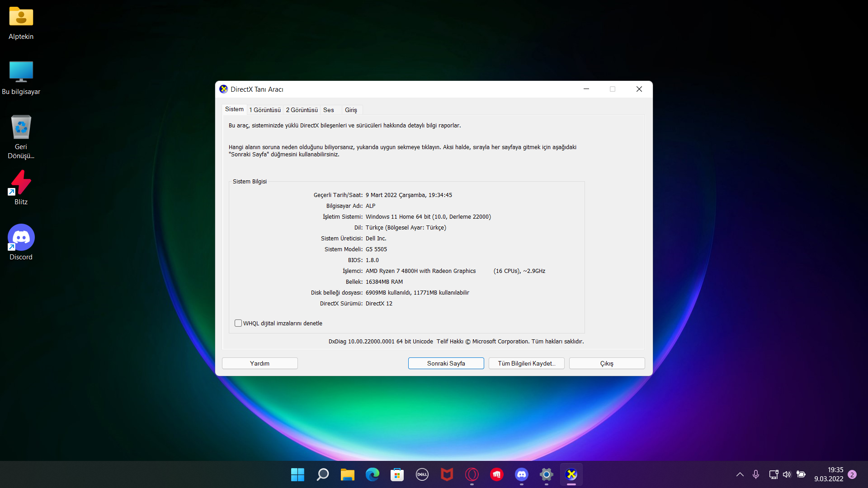
Task: Open Bu bilgisayar desktop icon
Action: pyautogui.click(x=21, y=78)
